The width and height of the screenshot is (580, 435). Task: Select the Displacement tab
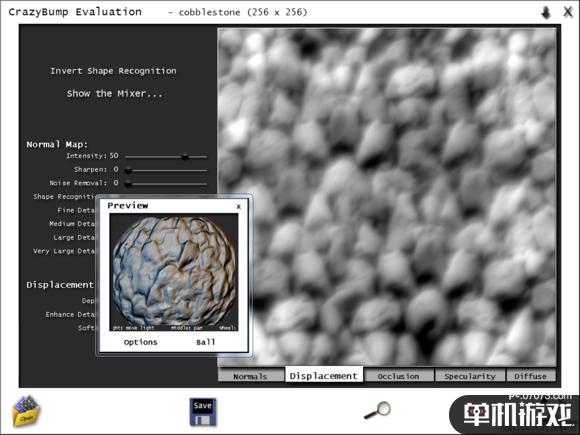324,375
